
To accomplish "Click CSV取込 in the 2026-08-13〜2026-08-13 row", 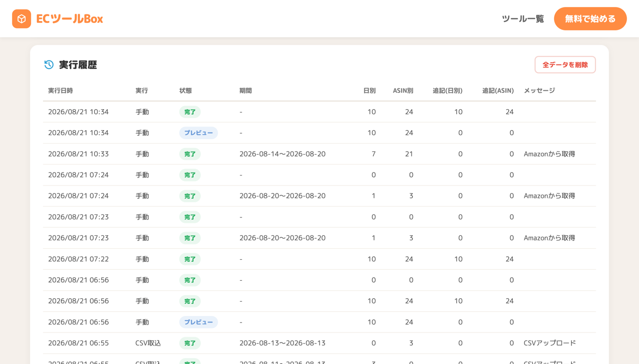I will (x=148, y=343).
